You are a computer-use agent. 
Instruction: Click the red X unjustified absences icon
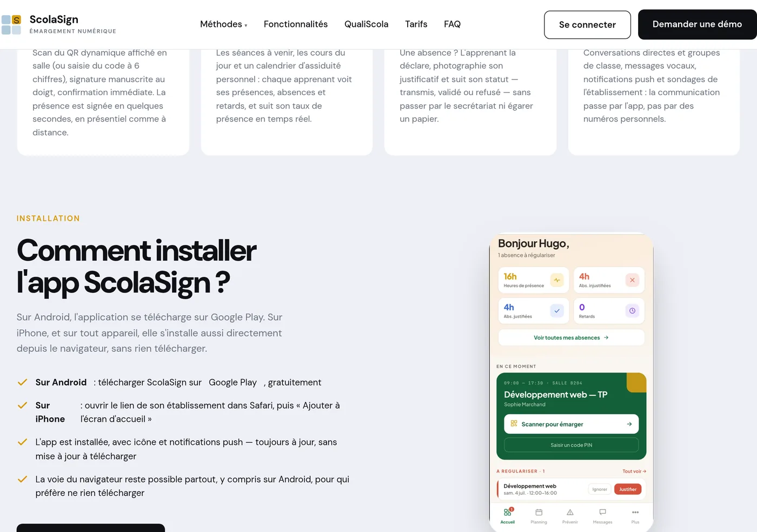(x=632, y=280)
